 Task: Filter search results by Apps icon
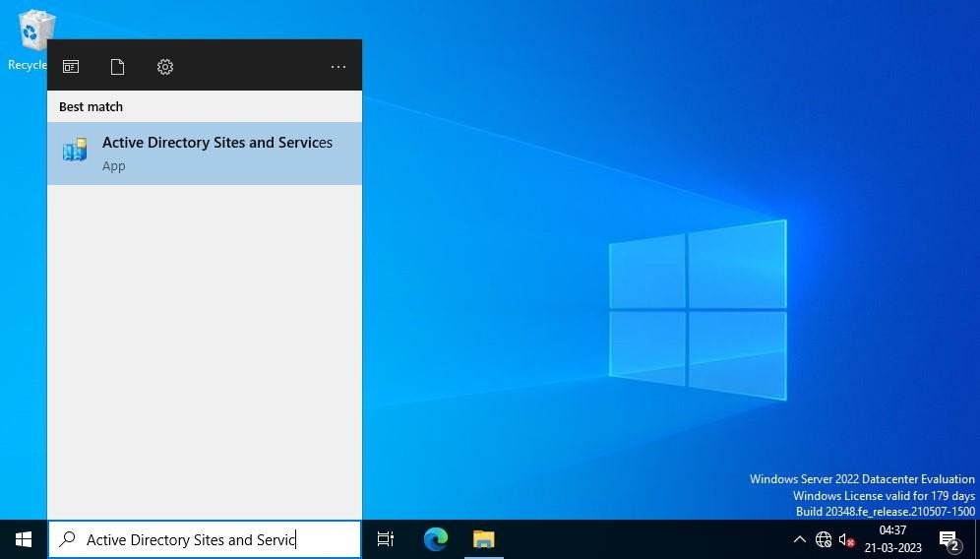coord(71,67)
